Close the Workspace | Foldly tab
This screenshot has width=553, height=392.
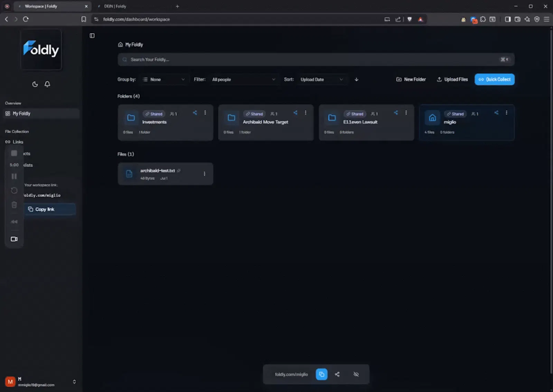(86, 6)
